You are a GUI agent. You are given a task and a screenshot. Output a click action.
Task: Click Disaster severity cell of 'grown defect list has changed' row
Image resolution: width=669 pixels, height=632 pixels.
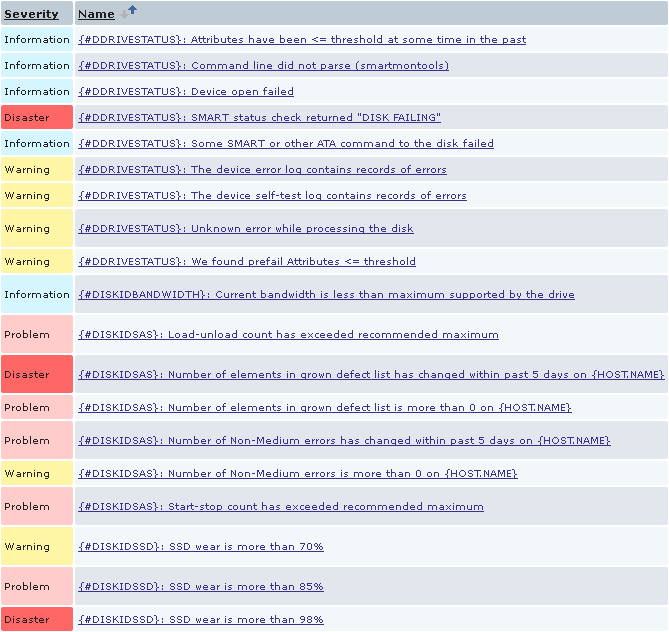click(x=37, y=374)
